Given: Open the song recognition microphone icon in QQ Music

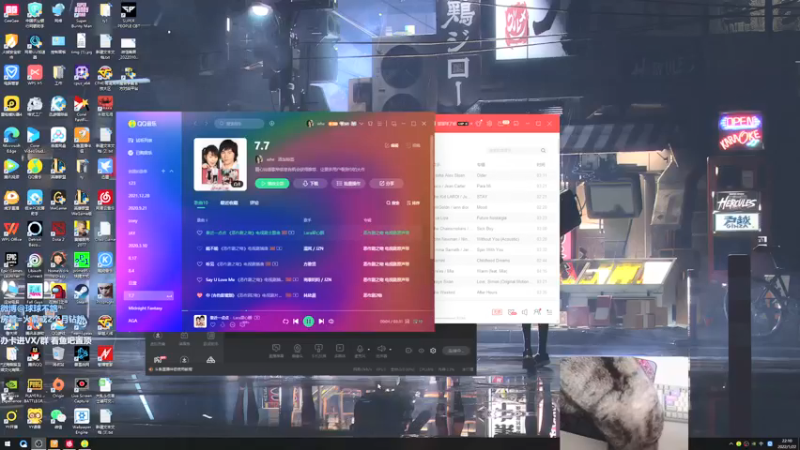Looking at the screenshot, I should coord(271,123).
